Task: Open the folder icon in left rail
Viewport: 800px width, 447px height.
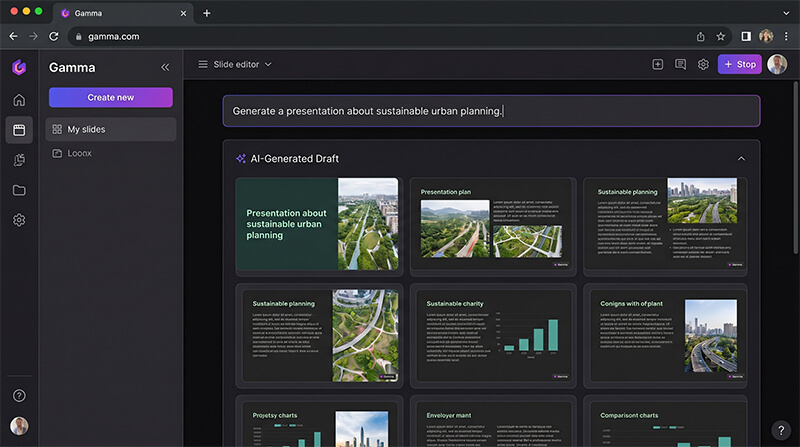Action: tap(19, 190)
